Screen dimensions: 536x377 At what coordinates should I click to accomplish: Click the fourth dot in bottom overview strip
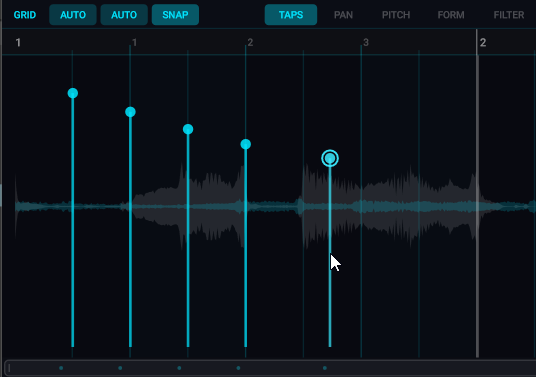(x=238, y=368)
